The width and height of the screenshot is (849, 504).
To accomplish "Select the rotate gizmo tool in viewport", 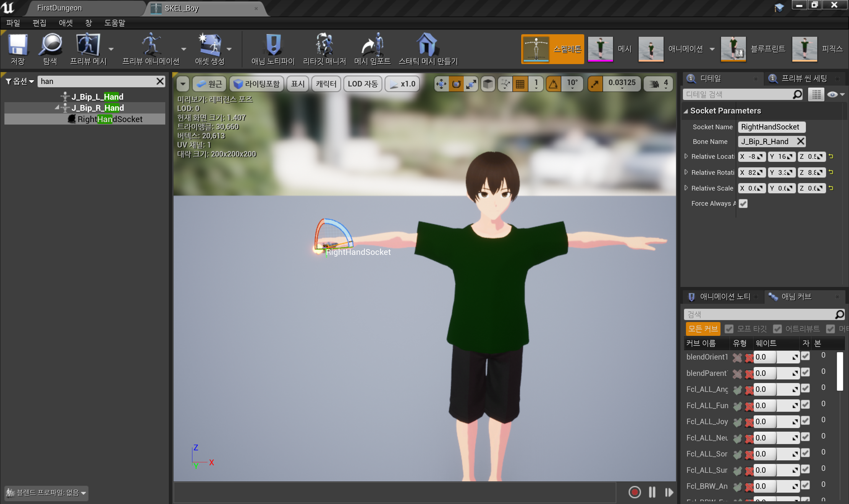I will click(x=456, y=84).
